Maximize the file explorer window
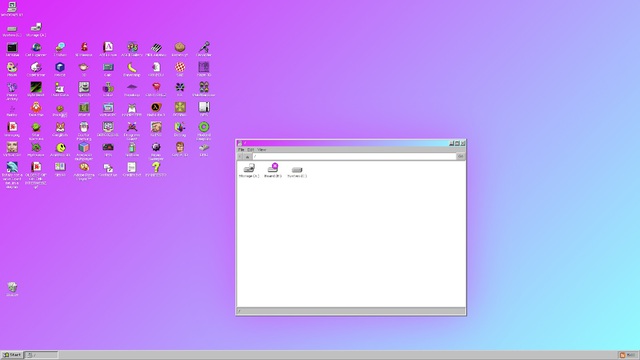This screenshot has height=360, width=640. 457,143
